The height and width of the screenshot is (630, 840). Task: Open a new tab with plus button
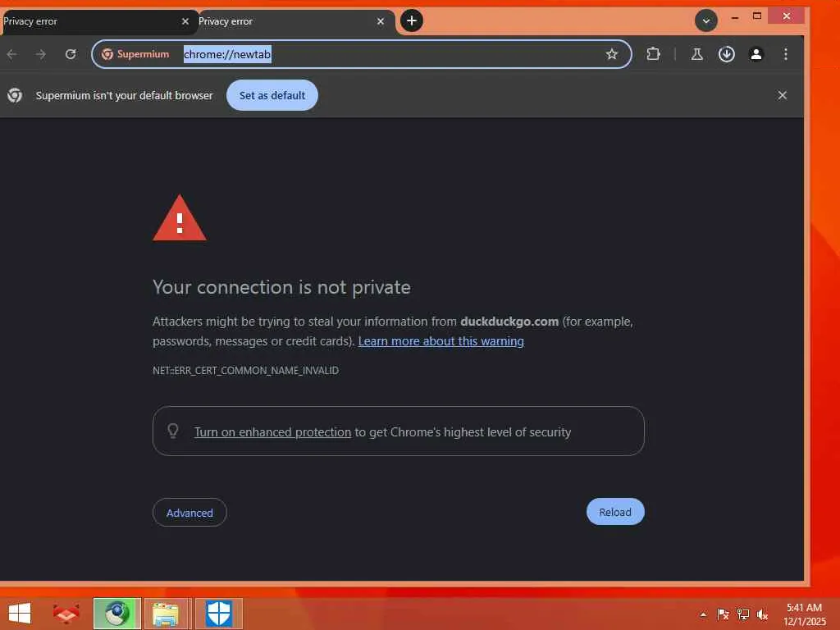point(412,21)
